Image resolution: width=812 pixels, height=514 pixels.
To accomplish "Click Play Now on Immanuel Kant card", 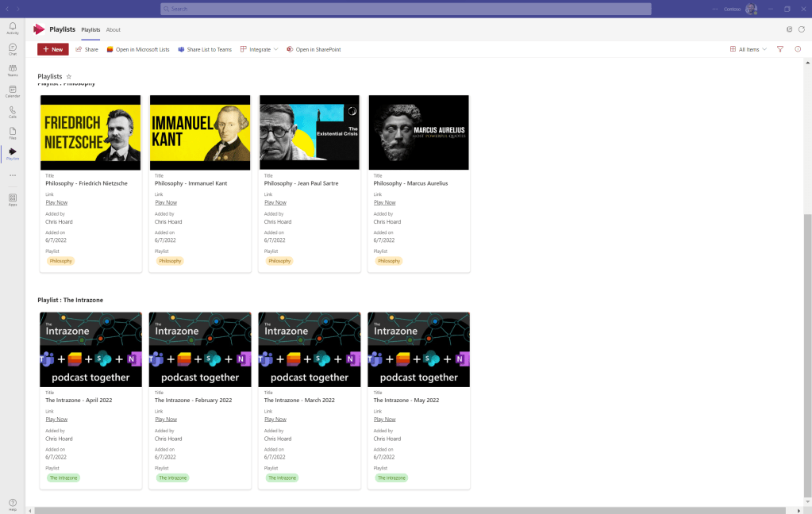I will pos(166,202).
